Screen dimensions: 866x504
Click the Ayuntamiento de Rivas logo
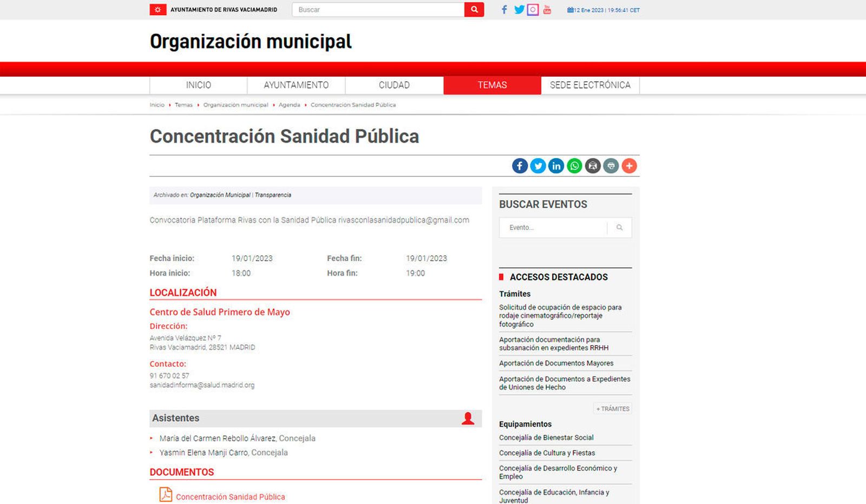click(x=213, y=10)
